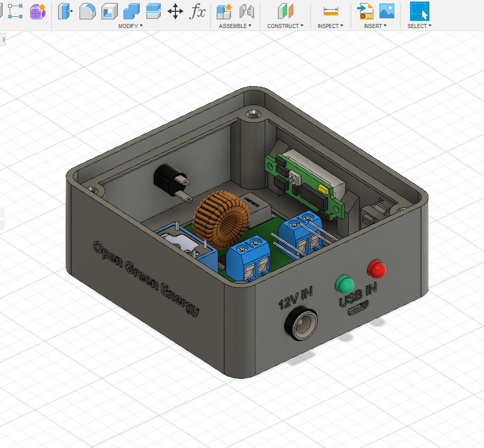The image size is (484, 448).
Task: Expand the INSPECT dropdown
Action: click(x=330, y=26)
